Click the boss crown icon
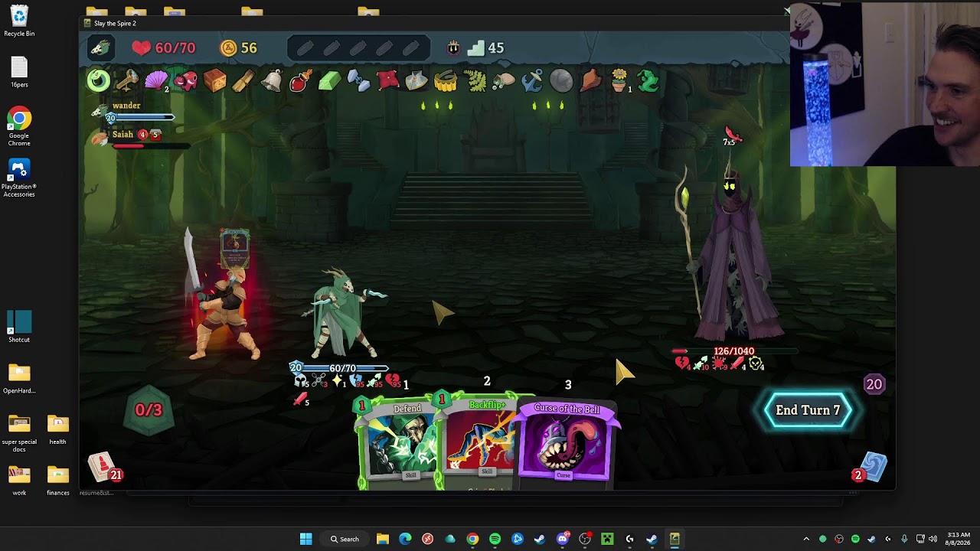This screenshot has height=551, width=980. pos(454,47)
